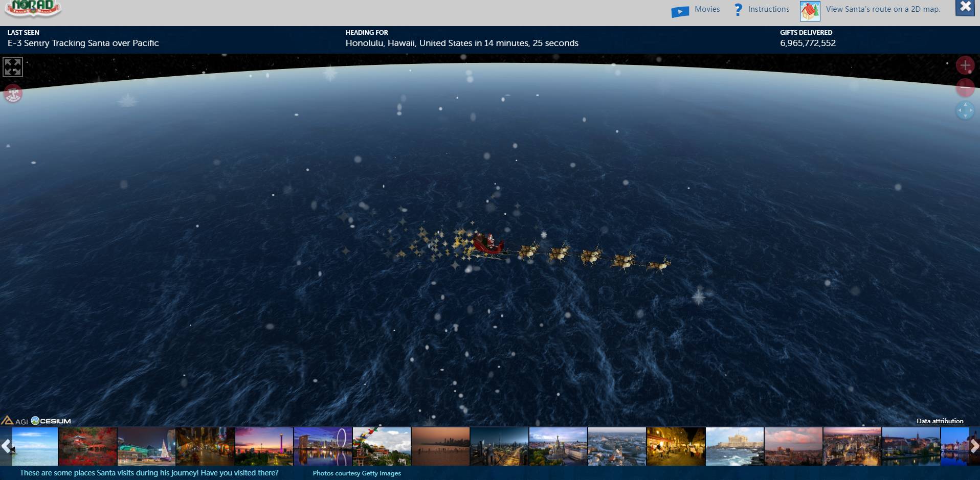Zoom in with the plus button

(x=965, y=65)
